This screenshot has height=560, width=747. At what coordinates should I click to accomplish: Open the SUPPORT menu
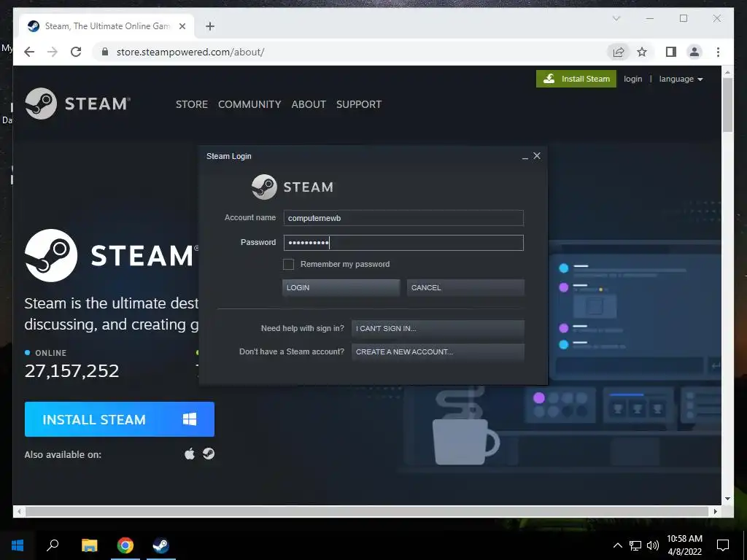pos(359,104)
